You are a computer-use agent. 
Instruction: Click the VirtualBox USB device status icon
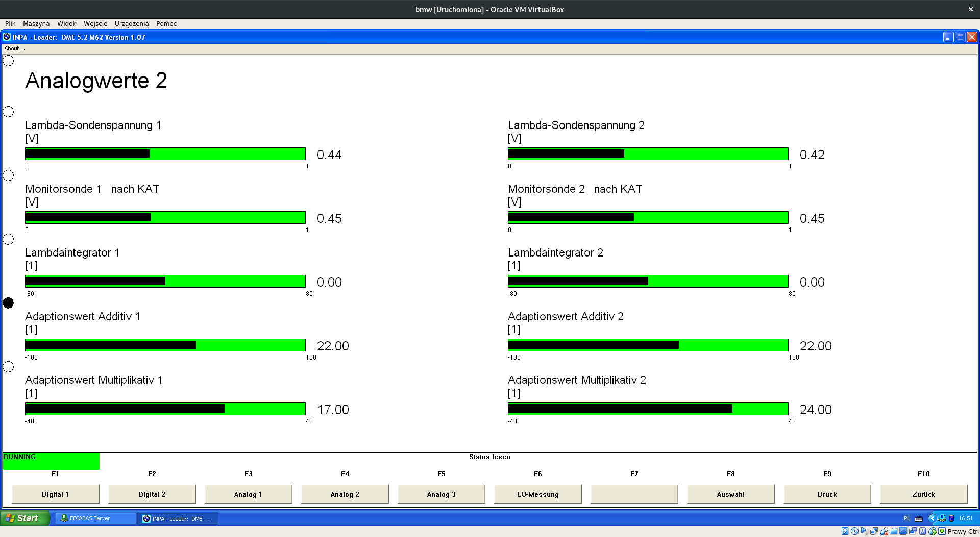884,531
